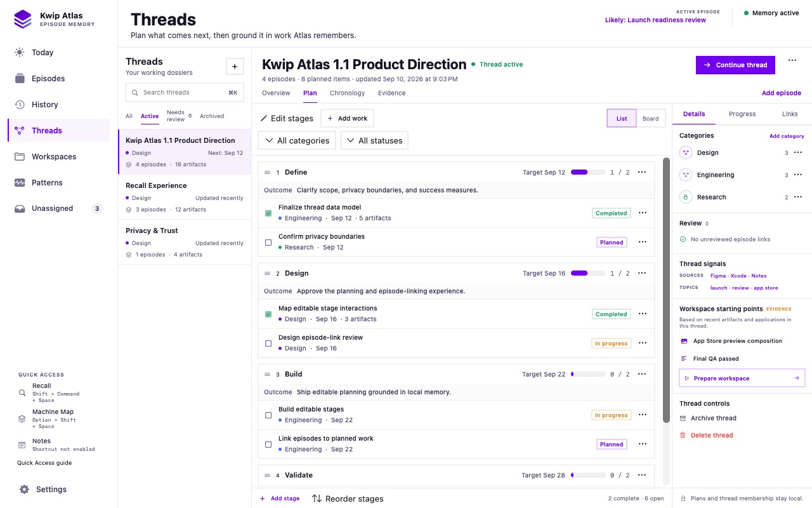The image size is (812, 508).
Task: Open the Validate stage options menu
Action: [x=642, y=475]
